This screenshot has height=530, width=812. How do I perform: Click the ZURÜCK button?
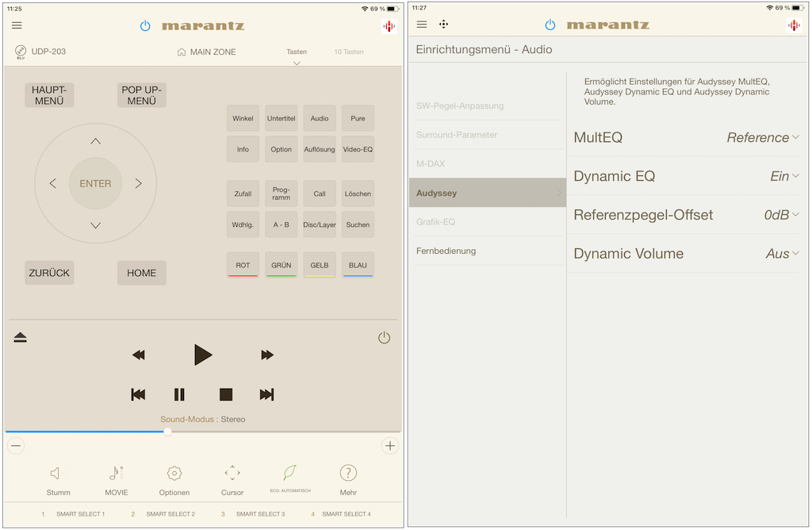pos(49,273)
